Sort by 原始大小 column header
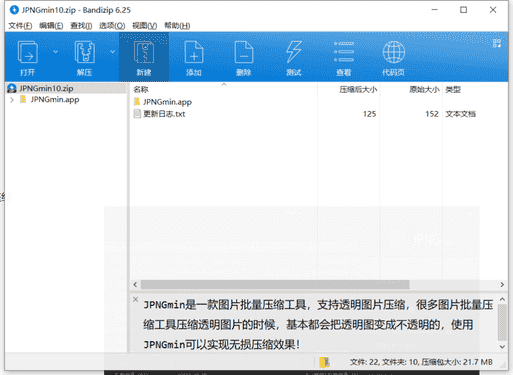Image resolution: width=513 pixels, height=375 pixels. pyautogui.click(x=424, y=89)
